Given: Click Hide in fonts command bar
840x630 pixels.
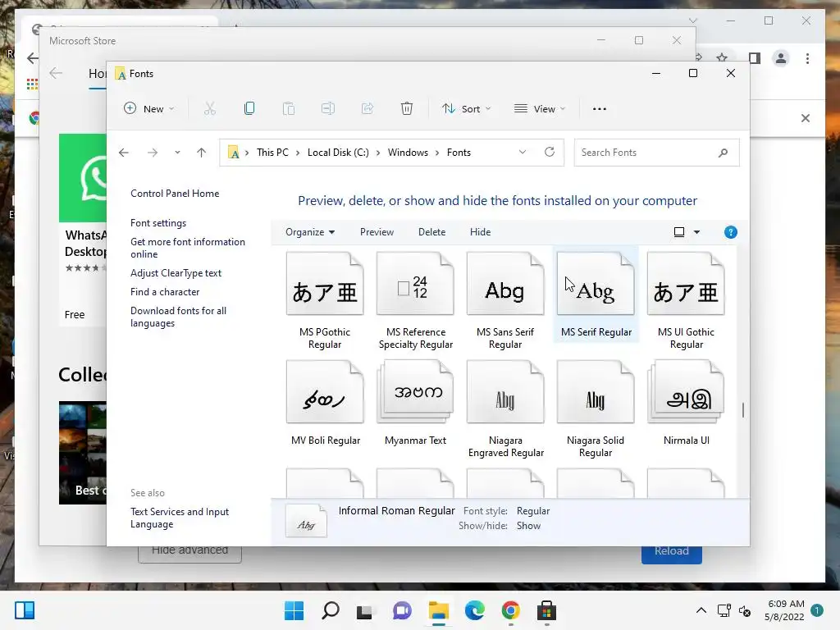Looking at the screenshot, I should click(480, 232).
